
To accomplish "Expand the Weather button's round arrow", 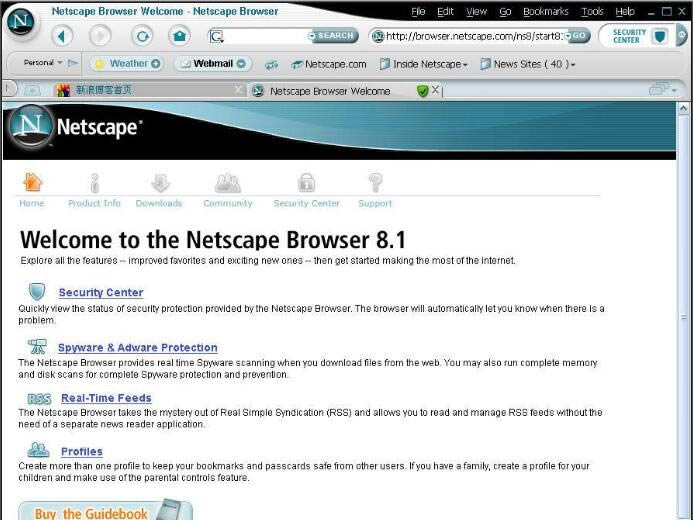I will tap(156, 64).
